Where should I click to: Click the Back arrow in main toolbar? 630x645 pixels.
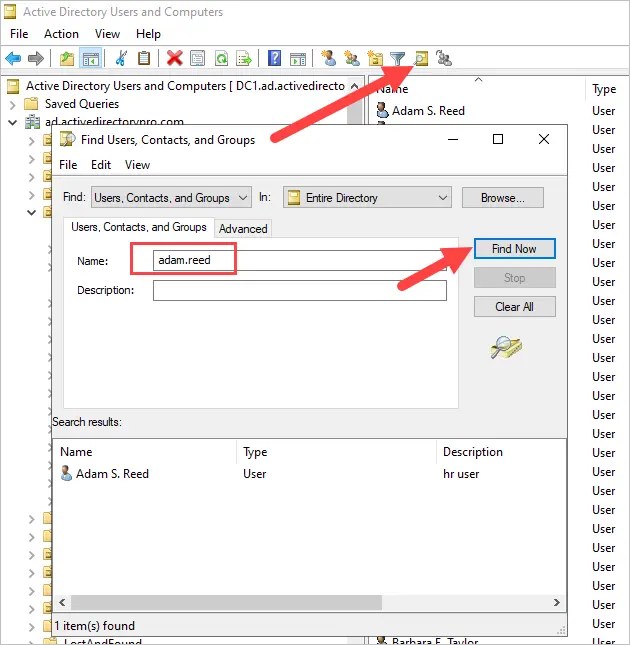pyautogui.click(x=14, y=58)
